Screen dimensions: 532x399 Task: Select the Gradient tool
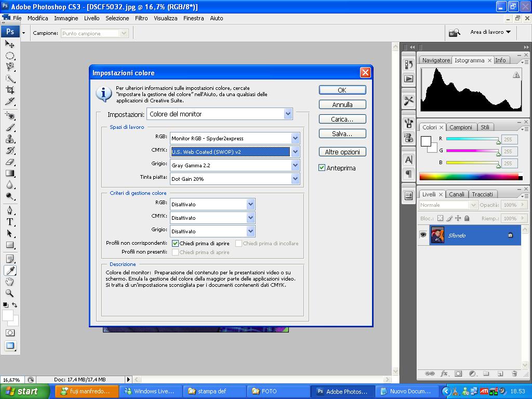[10, 174]
